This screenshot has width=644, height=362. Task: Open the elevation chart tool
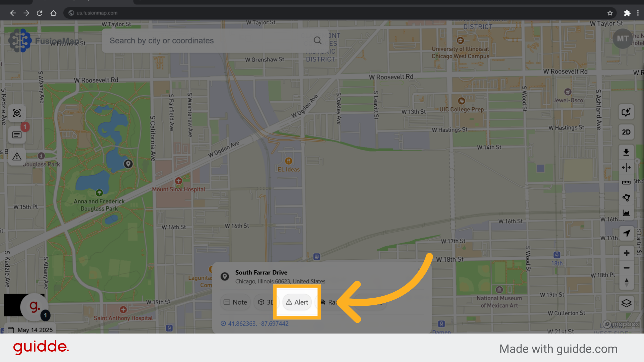pos(626,213)
